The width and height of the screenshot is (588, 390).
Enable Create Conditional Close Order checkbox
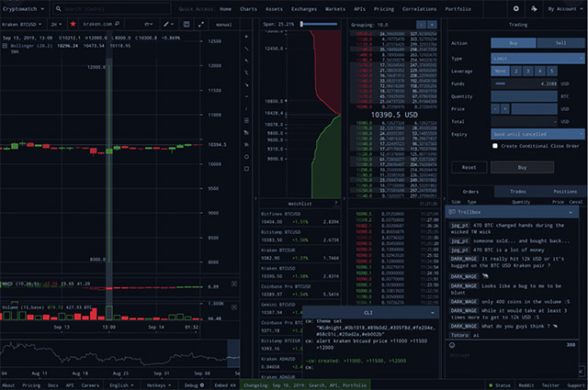[x=495, y=146]
